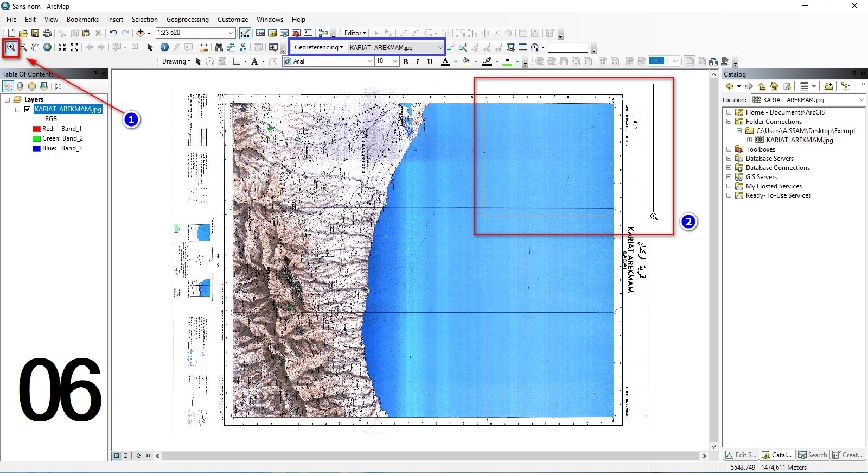Open the map scale dropdown
The height and width of the screenshot is (473, 868).
[231, 33]
